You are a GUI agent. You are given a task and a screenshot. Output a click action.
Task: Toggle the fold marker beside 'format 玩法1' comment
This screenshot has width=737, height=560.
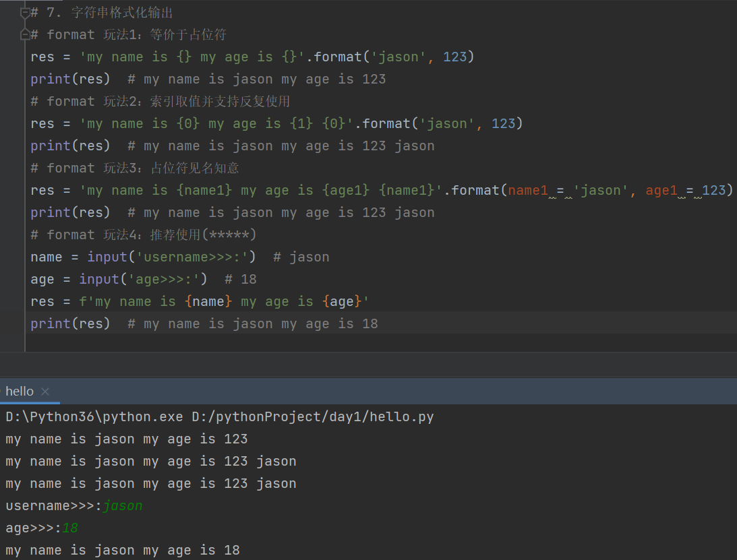[26, 35]
